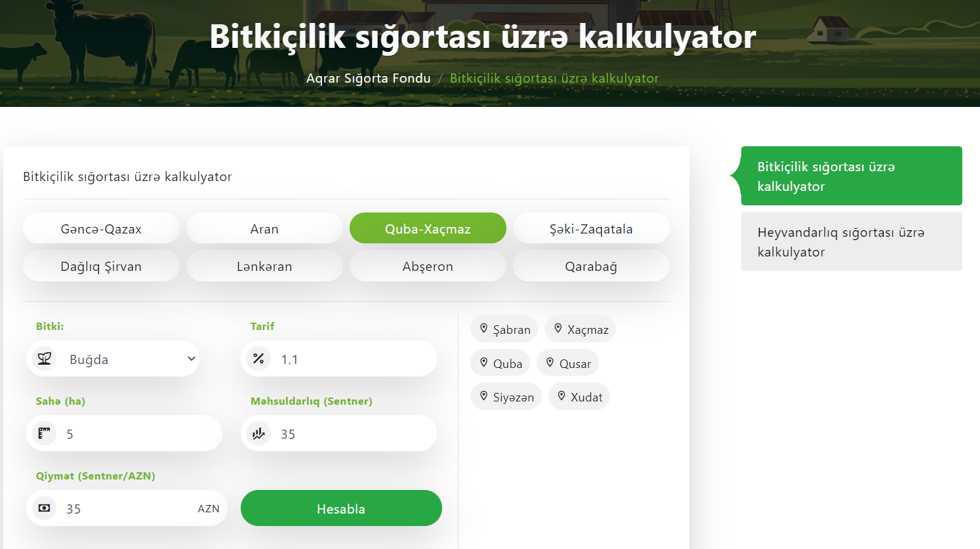Click the plant icon in Bitki field

tap(45, 359)
